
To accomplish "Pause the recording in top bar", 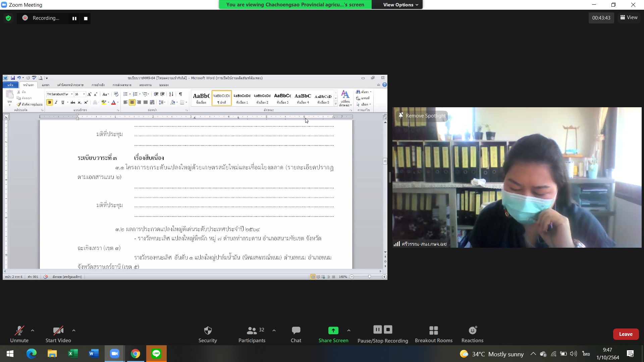I will 74,18.
